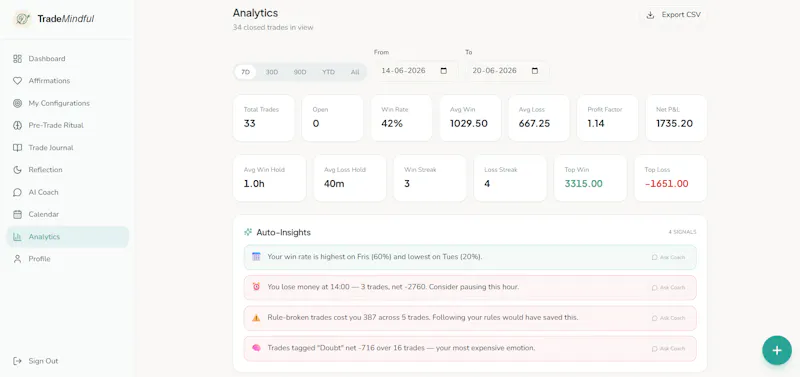This screenshot has height=377, width=800.
Task: Click the Sign Out arrow icon
Action: pyautogui.click(x=17, y=361)
